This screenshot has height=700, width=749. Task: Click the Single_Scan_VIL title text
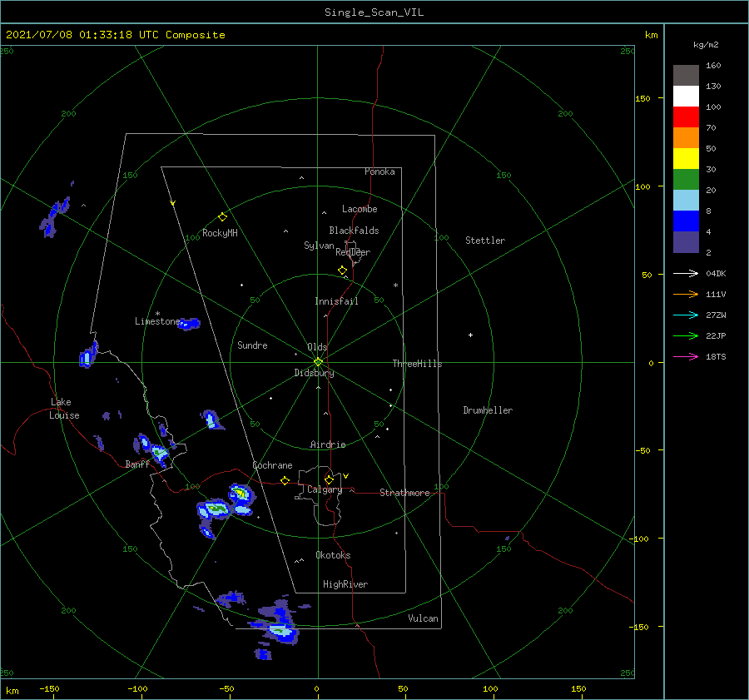(x=374, y=12)
